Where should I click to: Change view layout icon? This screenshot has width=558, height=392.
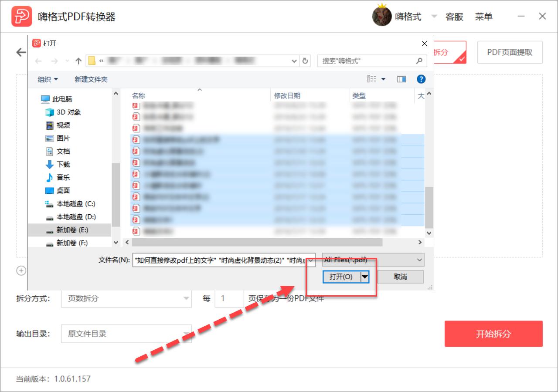tap(371, 79)
